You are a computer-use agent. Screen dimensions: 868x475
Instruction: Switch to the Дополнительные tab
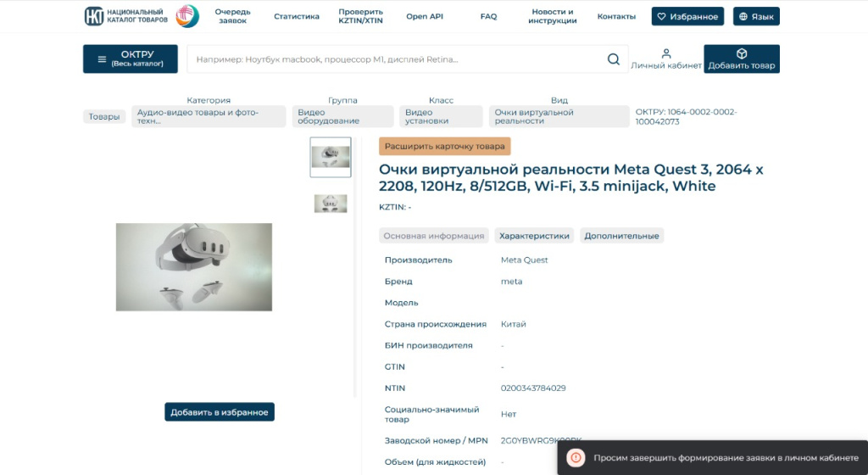click(x=621, y=236)
